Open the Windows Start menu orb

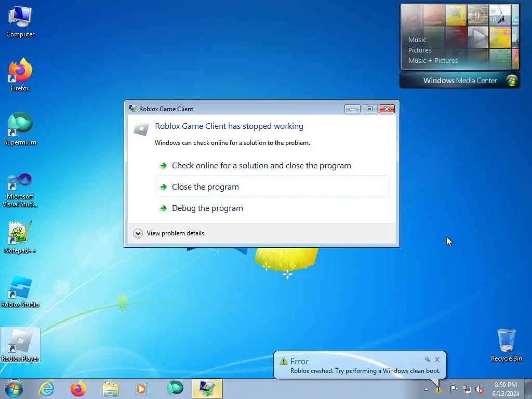(x=14, y=389)
